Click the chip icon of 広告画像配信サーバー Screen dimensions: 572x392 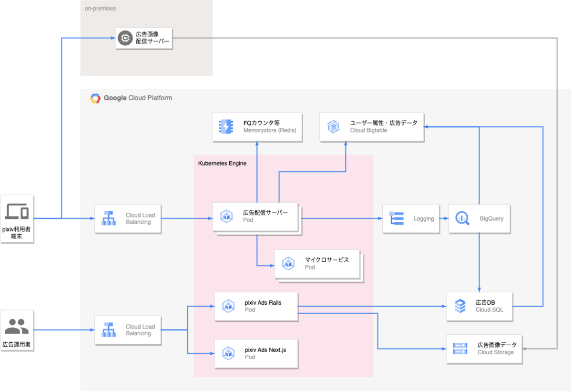point(125,38)
